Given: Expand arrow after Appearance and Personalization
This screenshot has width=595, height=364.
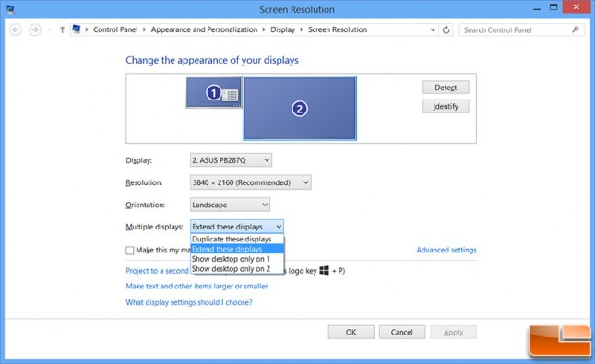Looking at the screenshot, I should click(264, 29).
